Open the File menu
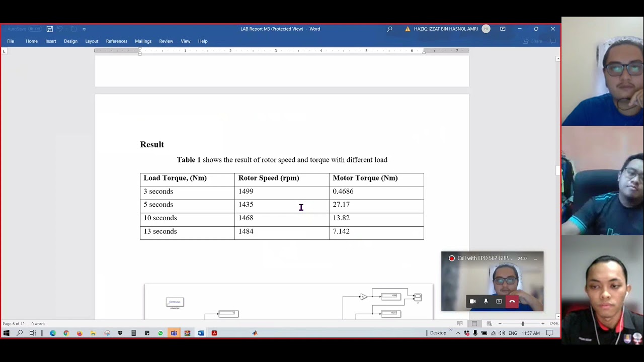 pyautogui.click(x=11, y=41)
